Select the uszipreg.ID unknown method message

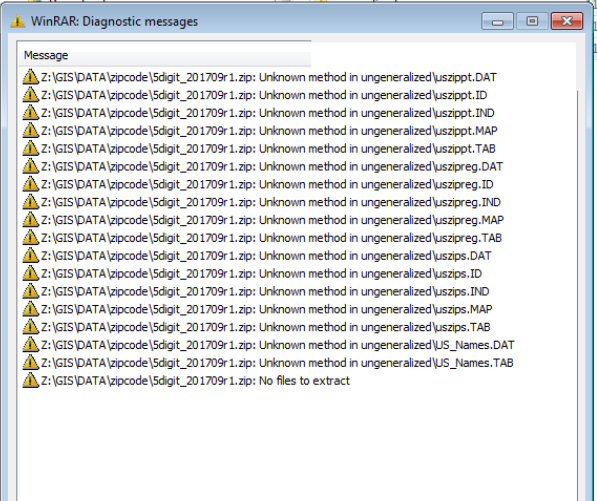coord(267,185)
